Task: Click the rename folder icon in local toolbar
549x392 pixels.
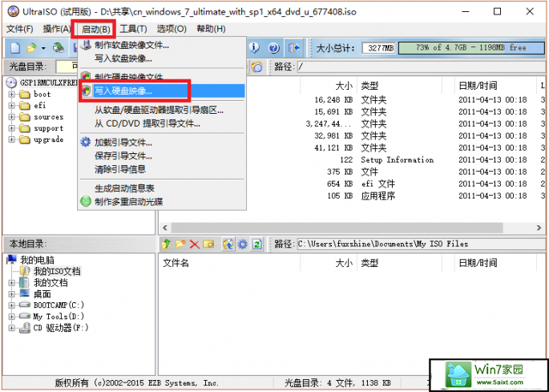Action: point(208,244)
